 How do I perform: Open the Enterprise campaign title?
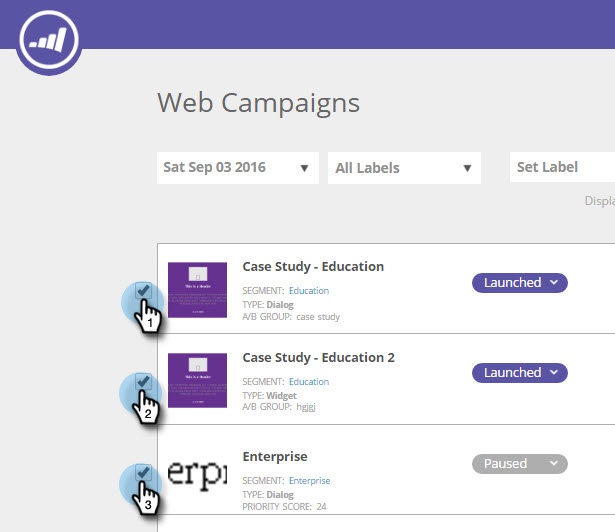(x=275, y=457)
